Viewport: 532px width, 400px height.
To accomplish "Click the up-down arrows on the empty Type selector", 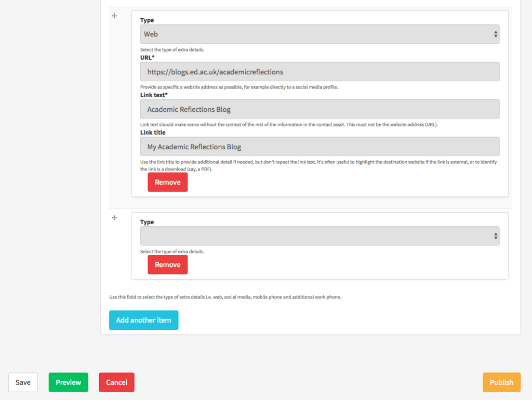I will [496, 236].
